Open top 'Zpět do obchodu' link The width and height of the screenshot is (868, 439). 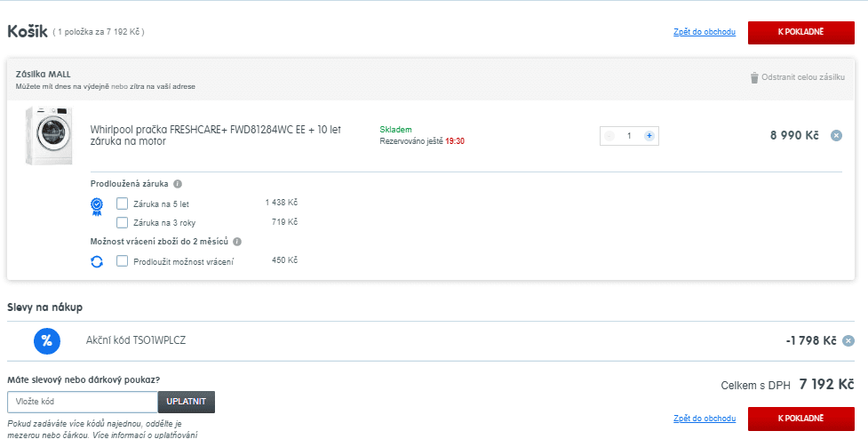tap(705, 32)
